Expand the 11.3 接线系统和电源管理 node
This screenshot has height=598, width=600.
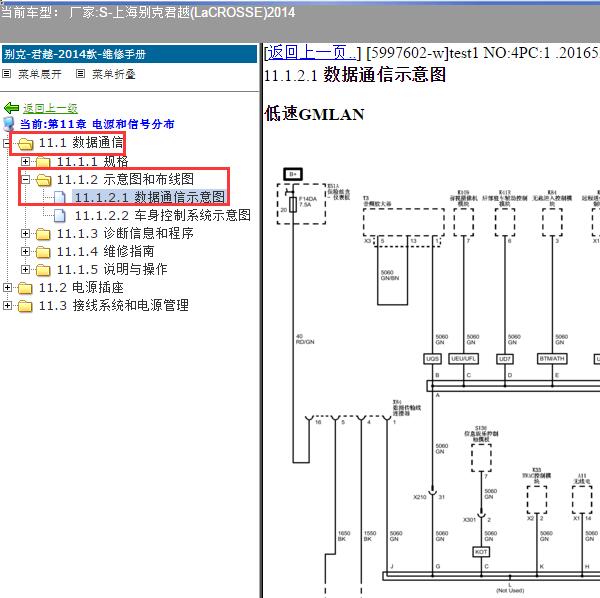pyautogui.click(x=7, y=305)
